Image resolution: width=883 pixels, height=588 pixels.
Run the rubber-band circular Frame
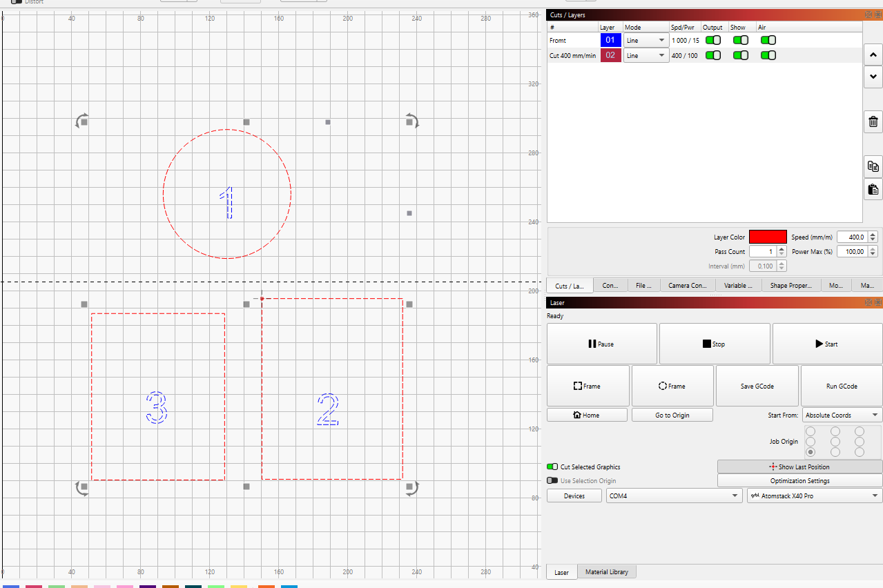(x=672, y=386)
